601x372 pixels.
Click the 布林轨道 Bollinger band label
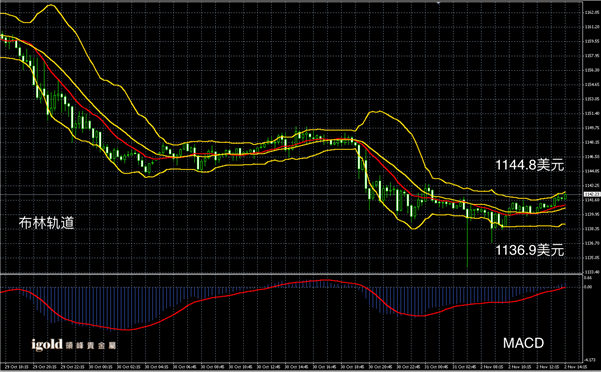(x=46, y=223)
